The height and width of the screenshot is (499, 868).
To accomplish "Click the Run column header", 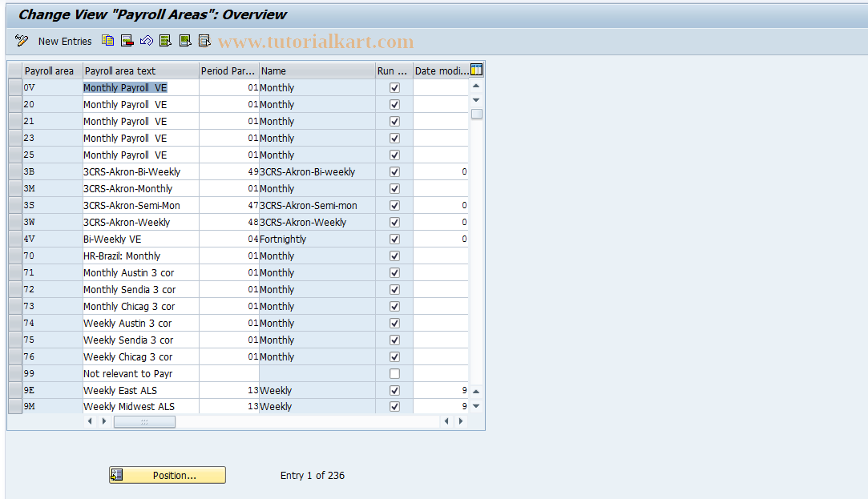I will pyautogui.click(x=394, y=70).
